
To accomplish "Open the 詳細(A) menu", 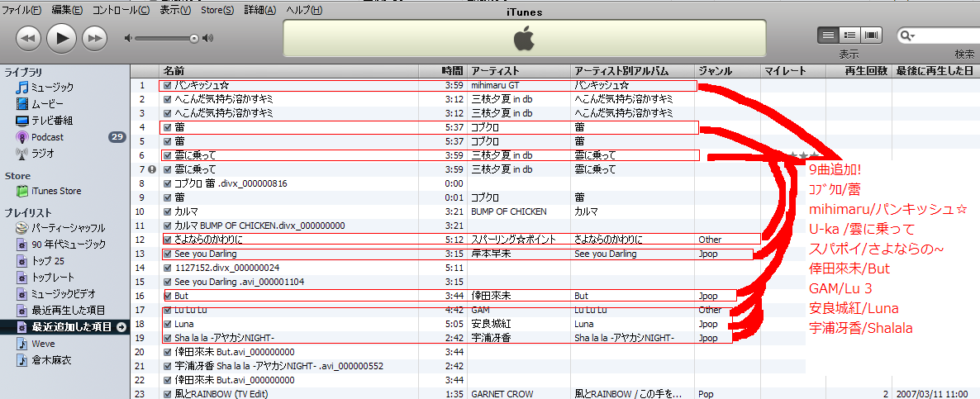I will 260,10.
